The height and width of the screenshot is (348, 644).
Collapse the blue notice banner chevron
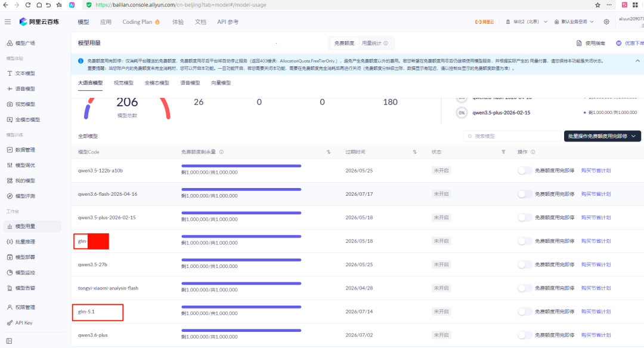[x=637, y=61]
